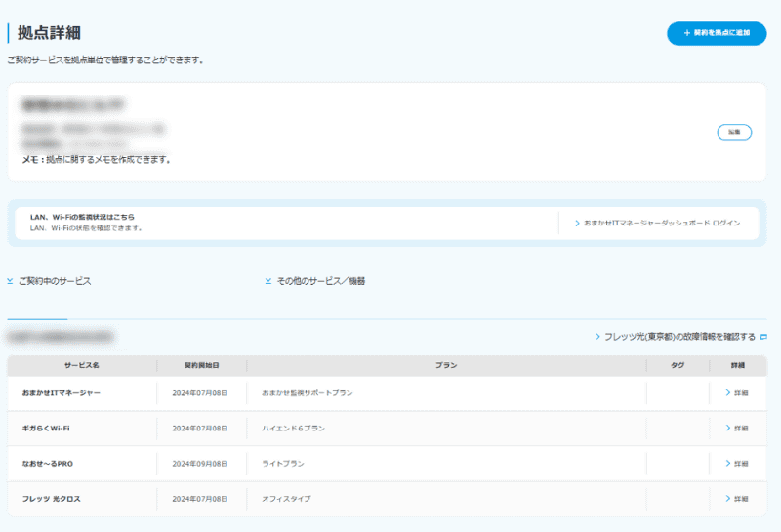Click the external-window icon after 故障情報を確認する
781x532 pixels.
pyautogui.click(x=763, y=337)
